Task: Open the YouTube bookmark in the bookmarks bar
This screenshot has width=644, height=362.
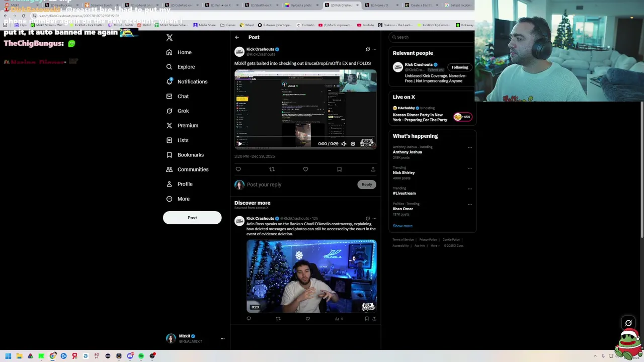Action: point(366,25)
